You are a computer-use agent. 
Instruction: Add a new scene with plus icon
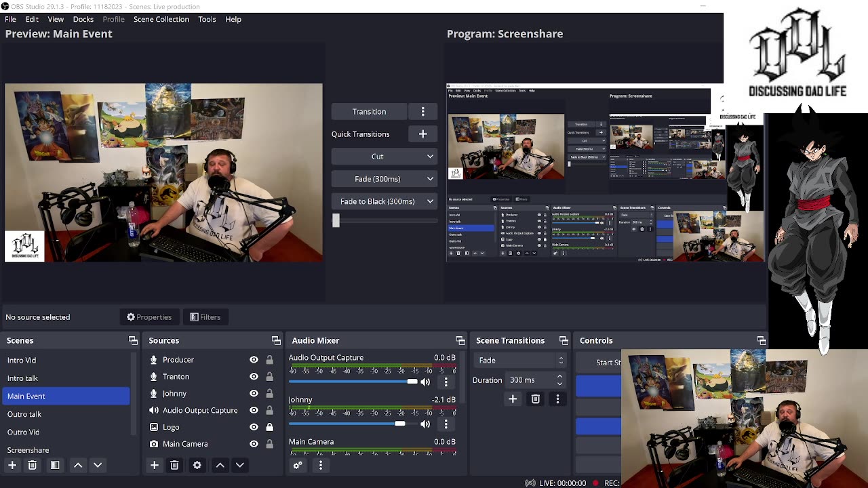coord(12,465)
